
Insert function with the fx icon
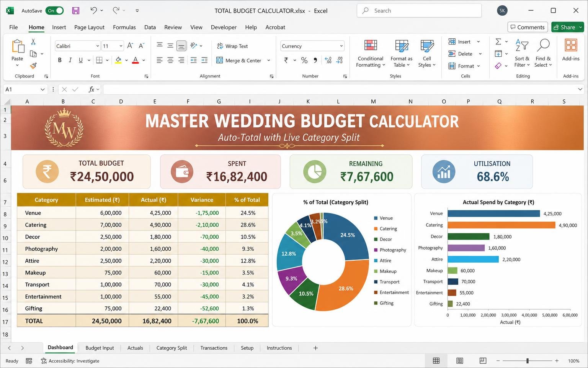click(x=91, y=89)
